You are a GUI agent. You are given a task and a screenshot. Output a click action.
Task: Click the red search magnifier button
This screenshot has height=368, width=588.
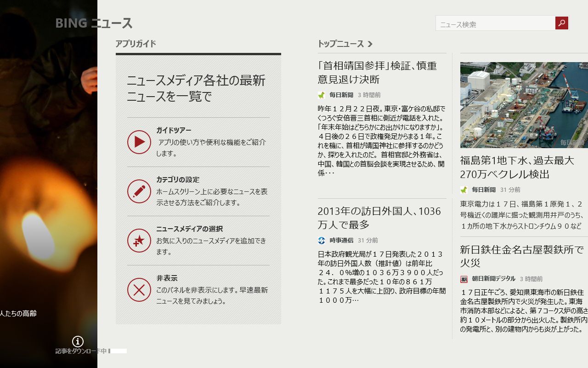(x=562, y=23)
